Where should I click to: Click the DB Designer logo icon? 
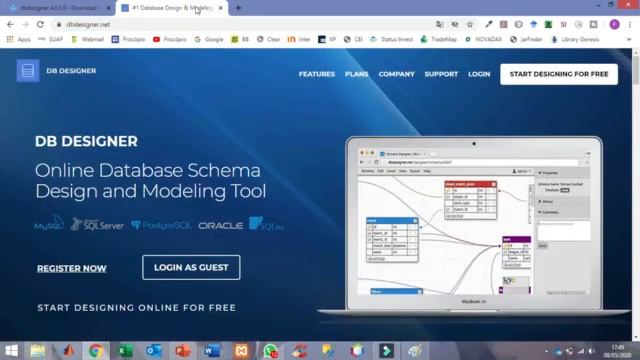coord(28,71)
